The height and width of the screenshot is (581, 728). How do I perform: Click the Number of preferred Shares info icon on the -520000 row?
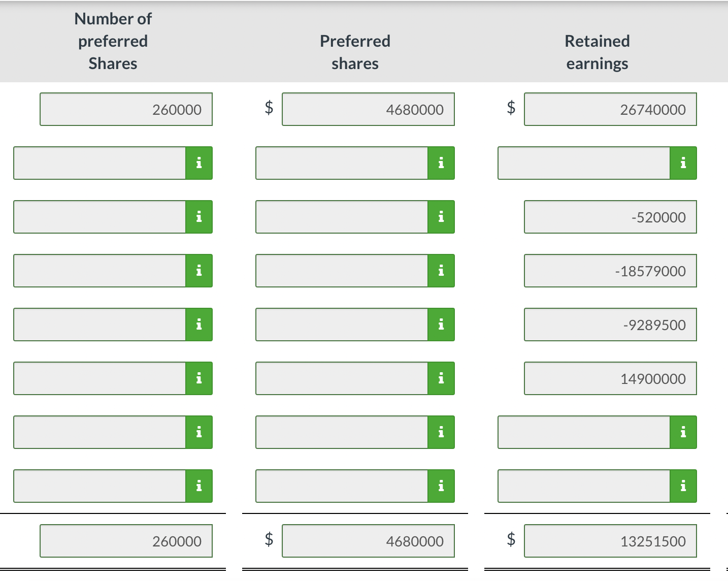point(199,217)
